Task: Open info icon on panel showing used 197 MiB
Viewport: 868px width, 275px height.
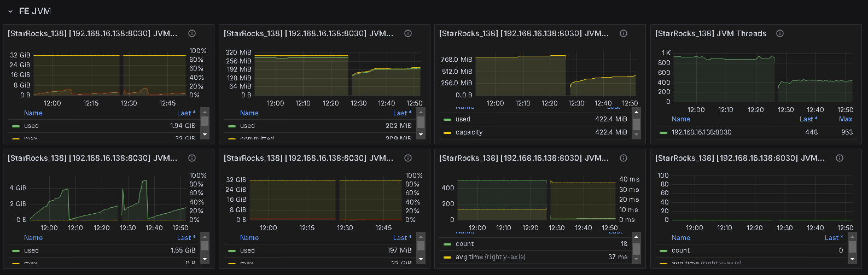Action: 408,158
